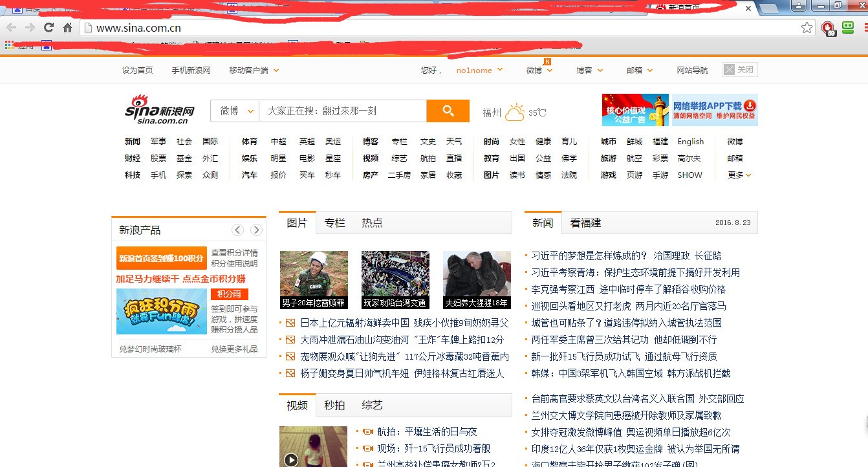Open the 疯狂积分雨 promo image

point(162,311)
